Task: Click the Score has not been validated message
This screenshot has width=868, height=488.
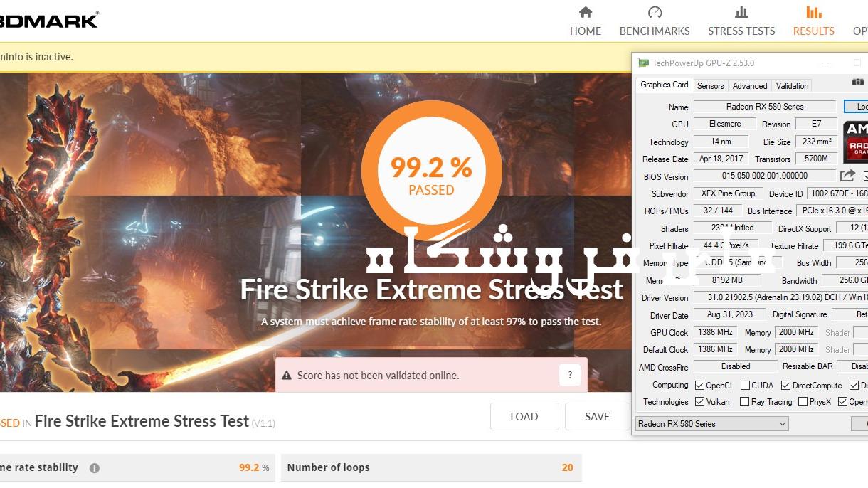Action: point(378,376)
